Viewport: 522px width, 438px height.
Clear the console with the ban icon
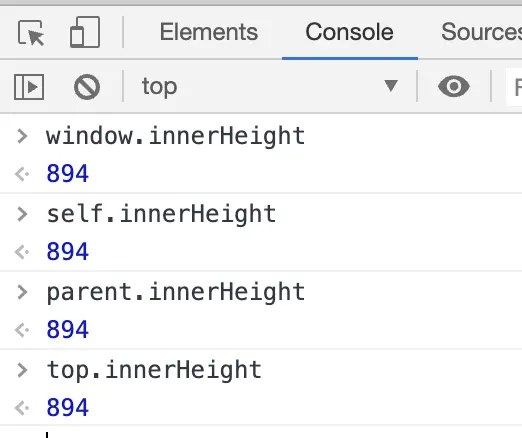click(x=87, y=87)
